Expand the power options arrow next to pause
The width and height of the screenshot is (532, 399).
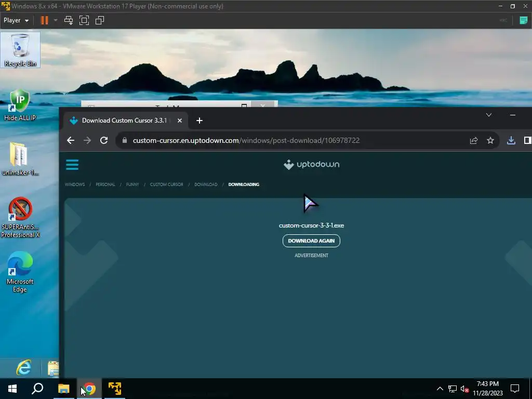coord(56,20)
